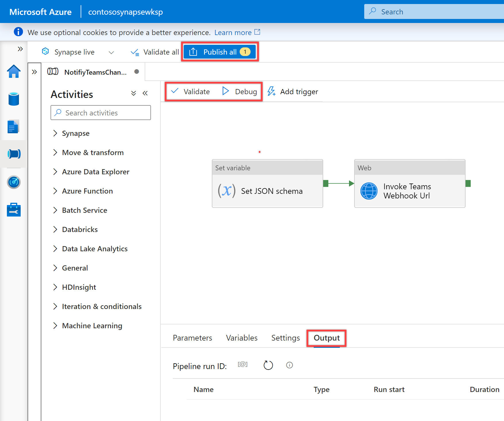
Task: Collapse the Activities panel
Action: pos(145,93)
